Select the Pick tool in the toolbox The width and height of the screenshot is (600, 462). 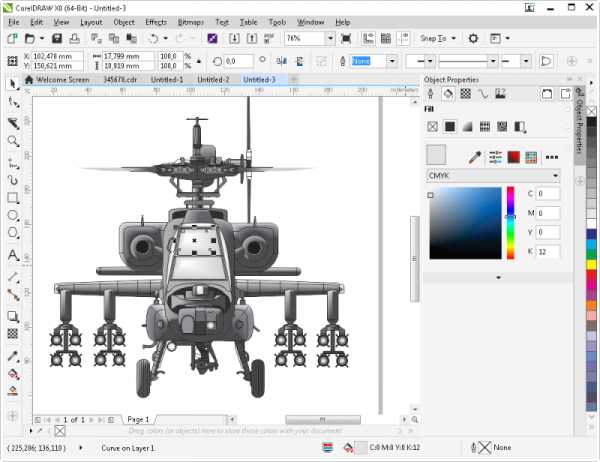[13, 84]
